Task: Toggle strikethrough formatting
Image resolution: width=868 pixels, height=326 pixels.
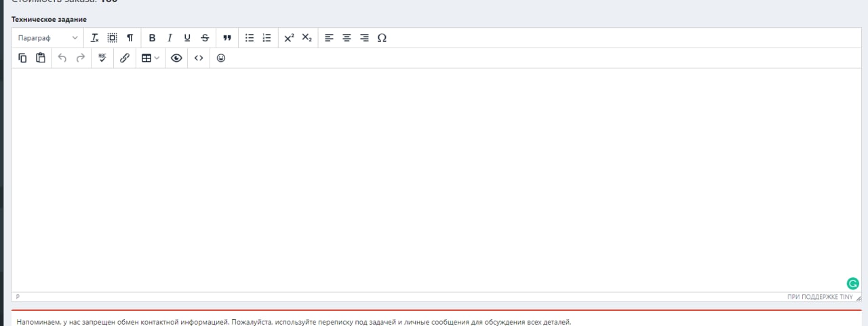Action: click(x=205, y=38)
